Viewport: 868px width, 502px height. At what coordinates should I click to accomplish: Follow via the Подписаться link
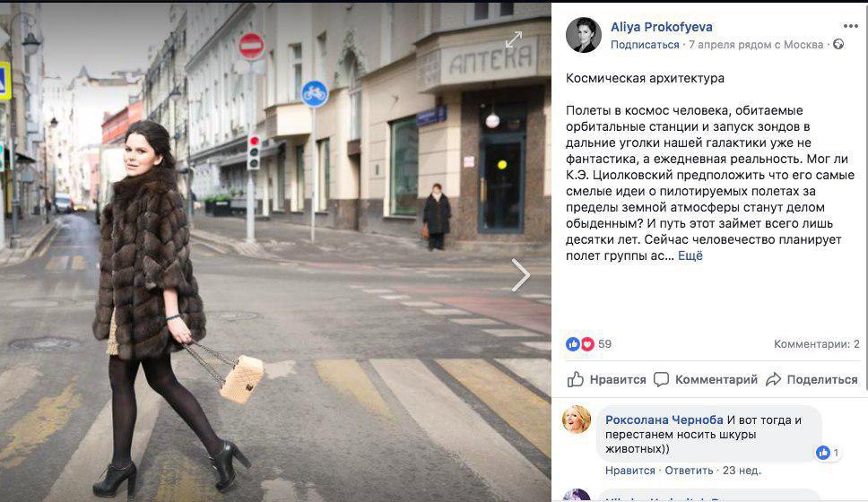pyautogui.click(x=645, y=45)
